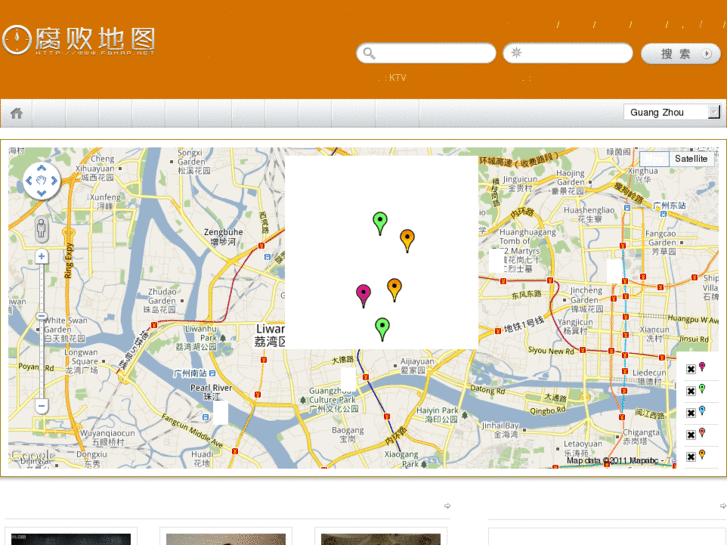
Task: Click the small arrow at the page's far right edge
Action: (723, 506)
